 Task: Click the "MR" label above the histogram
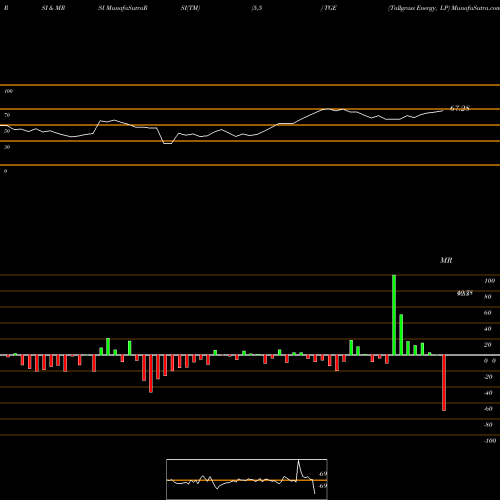point(446,260)
